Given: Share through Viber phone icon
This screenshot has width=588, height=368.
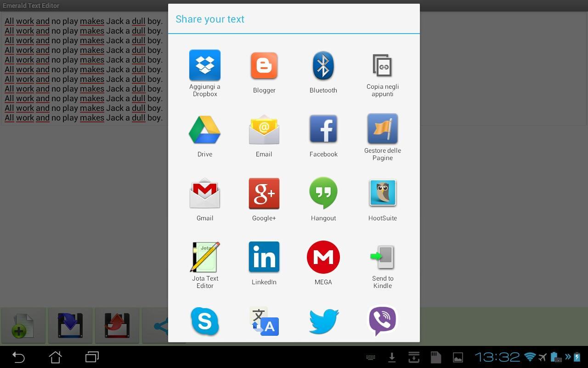Looking at the screenshot, I should point(383,321).
